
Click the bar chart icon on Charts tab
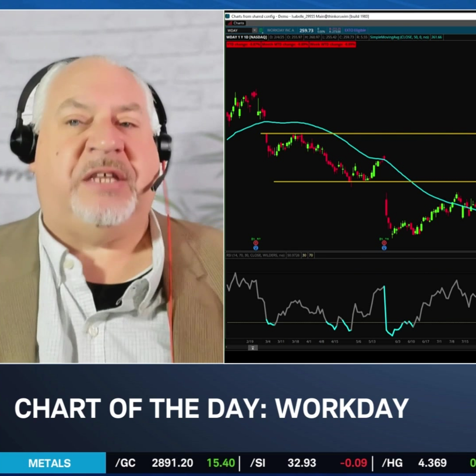tap(230, 23)
